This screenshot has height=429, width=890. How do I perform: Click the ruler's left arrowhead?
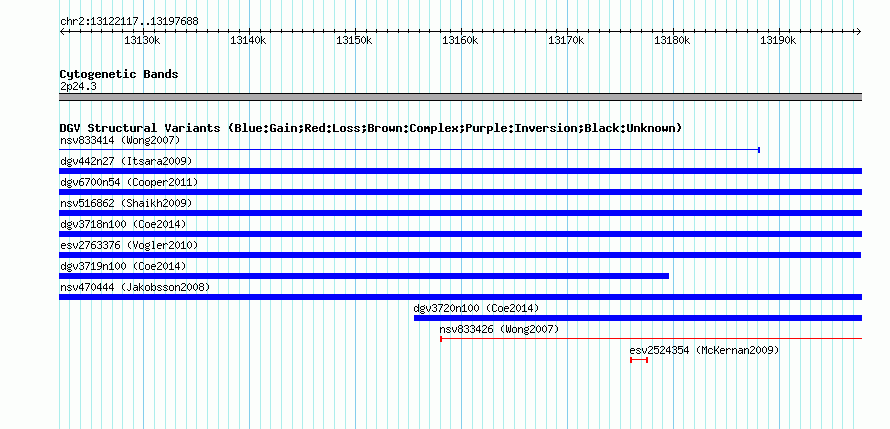[62, 31]
